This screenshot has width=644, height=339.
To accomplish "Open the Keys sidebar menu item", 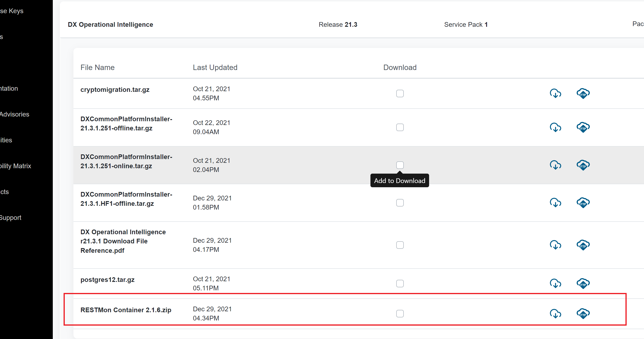I will (11, 11).
